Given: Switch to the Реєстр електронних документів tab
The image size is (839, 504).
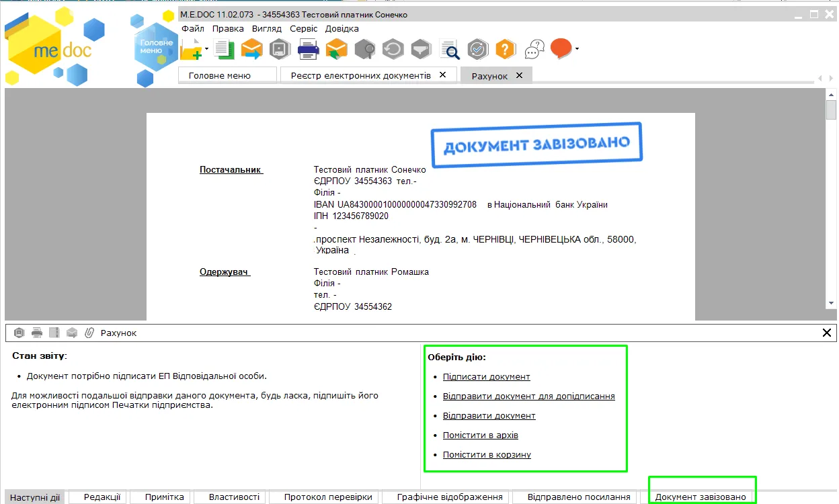Looking at the screenshot, I should (368, 75).
